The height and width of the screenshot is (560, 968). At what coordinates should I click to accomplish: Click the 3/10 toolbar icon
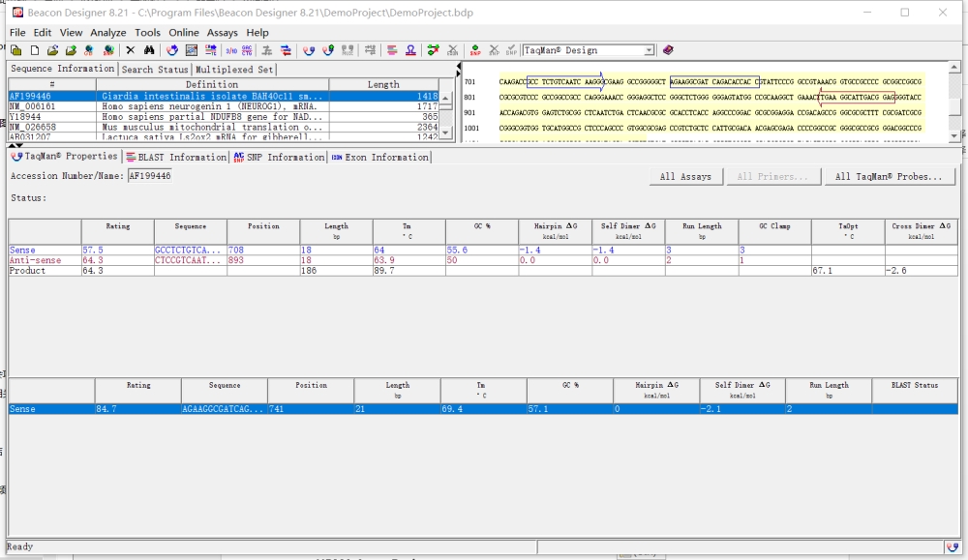coord(231,50)
